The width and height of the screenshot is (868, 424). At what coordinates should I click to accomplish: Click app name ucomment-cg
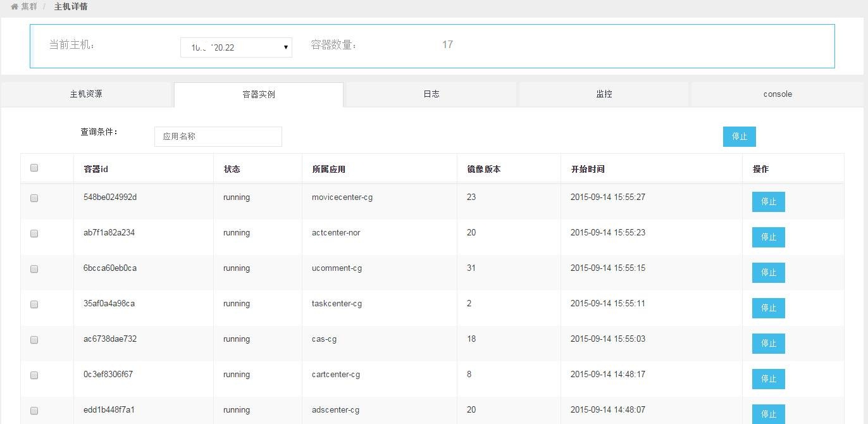click(337, 268)
